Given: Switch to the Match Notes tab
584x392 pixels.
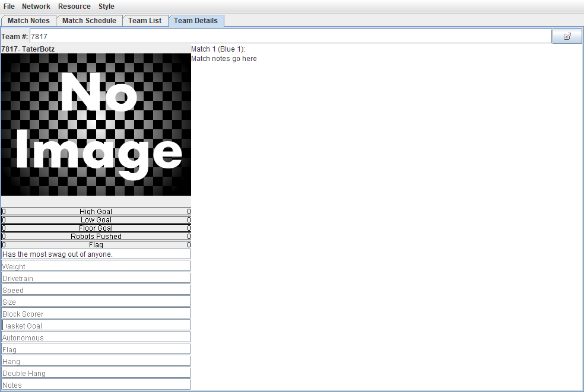Looking at the screenshot, I should (x=28, y=21).
